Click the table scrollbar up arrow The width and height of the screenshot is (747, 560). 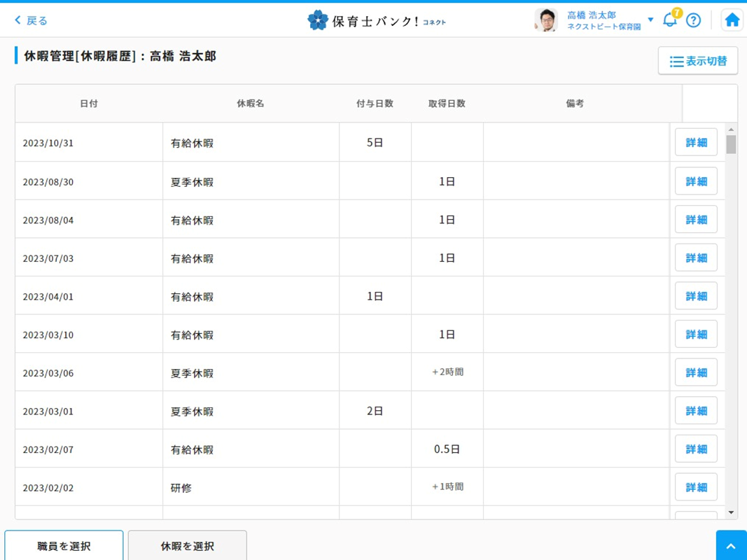[x=731, y=129]
